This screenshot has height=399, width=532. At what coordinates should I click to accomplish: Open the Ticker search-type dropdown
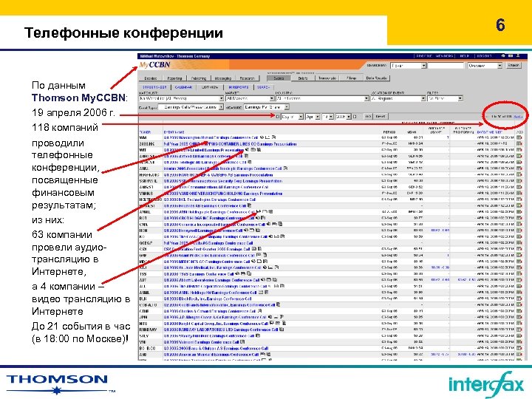pos(408,66)
